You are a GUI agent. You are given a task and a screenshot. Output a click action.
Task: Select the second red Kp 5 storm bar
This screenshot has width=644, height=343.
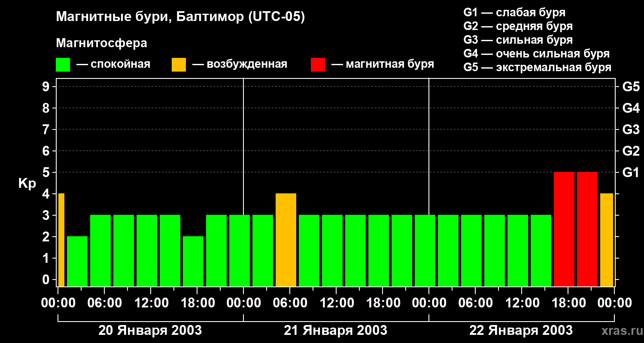coord(587,229)
